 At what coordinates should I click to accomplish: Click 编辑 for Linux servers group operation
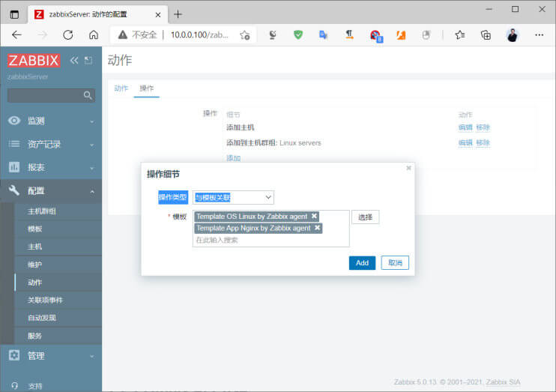click(x=465, y=143)
